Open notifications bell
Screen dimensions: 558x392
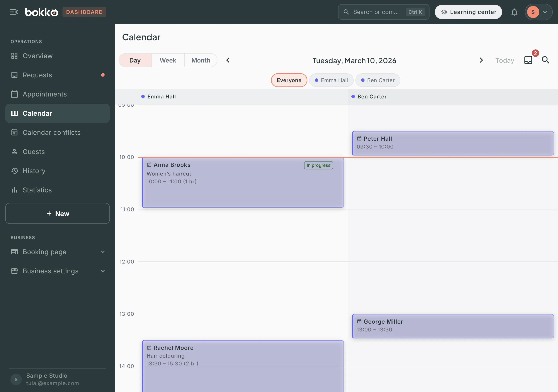(x=514, y=12)
